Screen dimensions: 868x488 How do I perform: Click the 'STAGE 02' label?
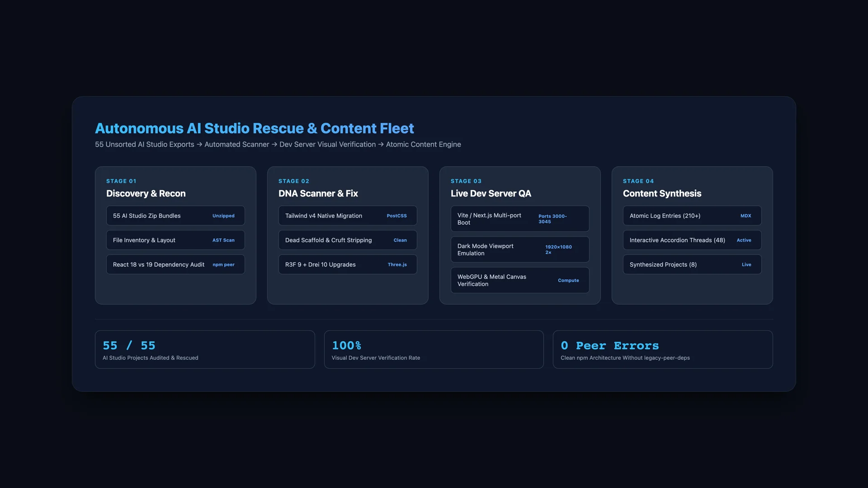tap(294, 181)
